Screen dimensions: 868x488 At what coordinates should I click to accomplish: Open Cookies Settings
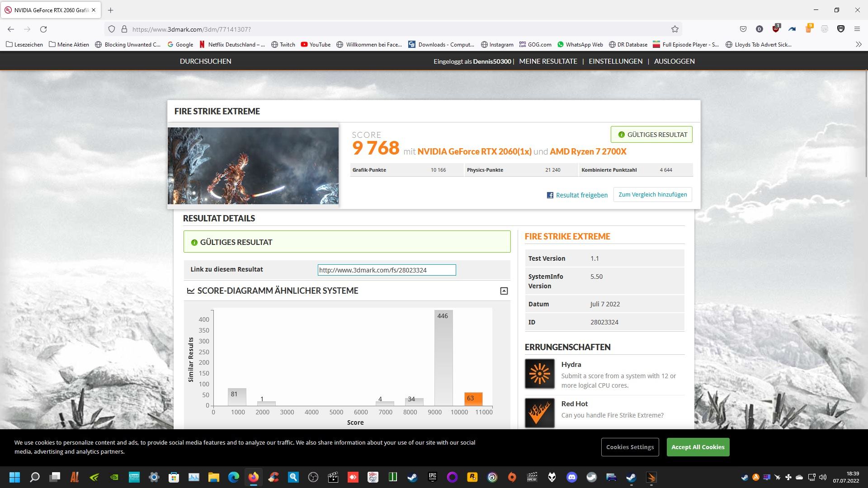(630, 447)
